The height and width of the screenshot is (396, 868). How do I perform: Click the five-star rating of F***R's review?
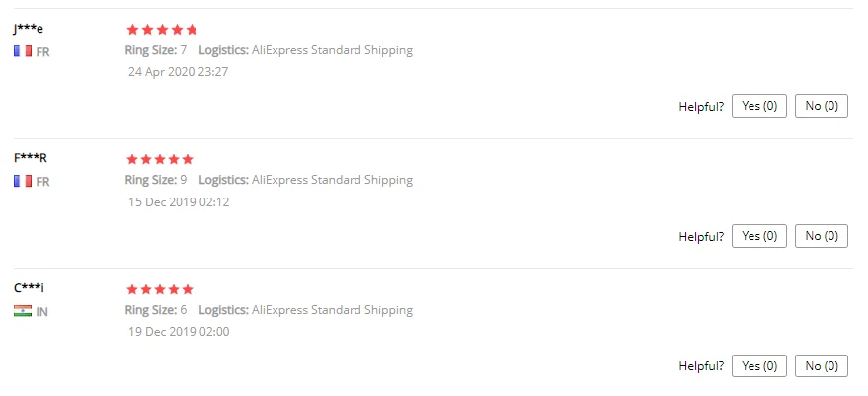tap(160, 159)
